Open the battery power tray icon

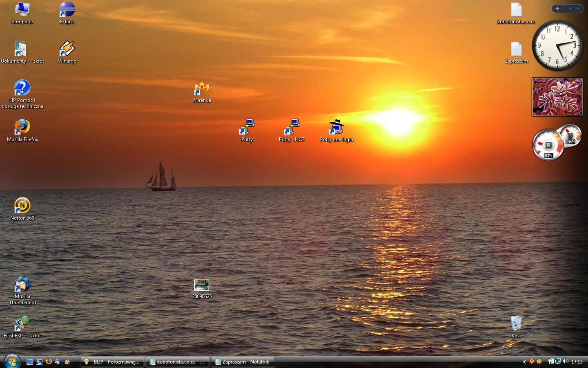551,361
